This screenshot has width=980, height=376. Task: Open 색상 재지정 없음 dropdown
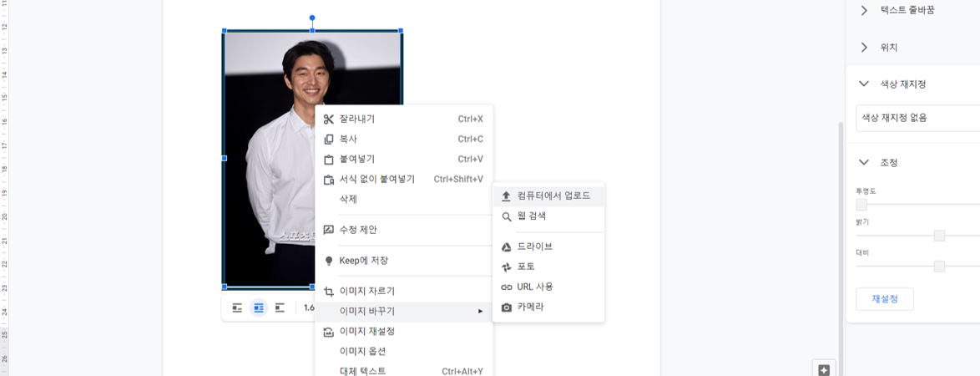917,118
